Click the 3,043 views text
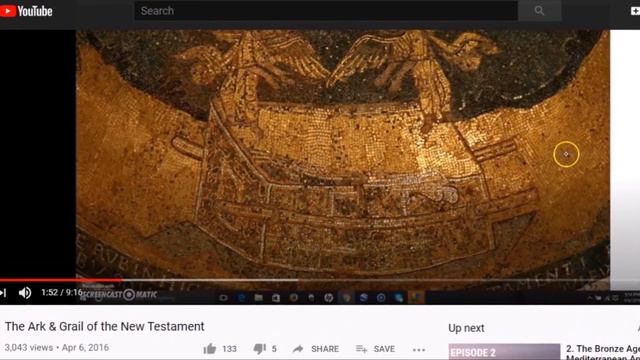Viewport: 640px width, 360px height. [29, 348]
